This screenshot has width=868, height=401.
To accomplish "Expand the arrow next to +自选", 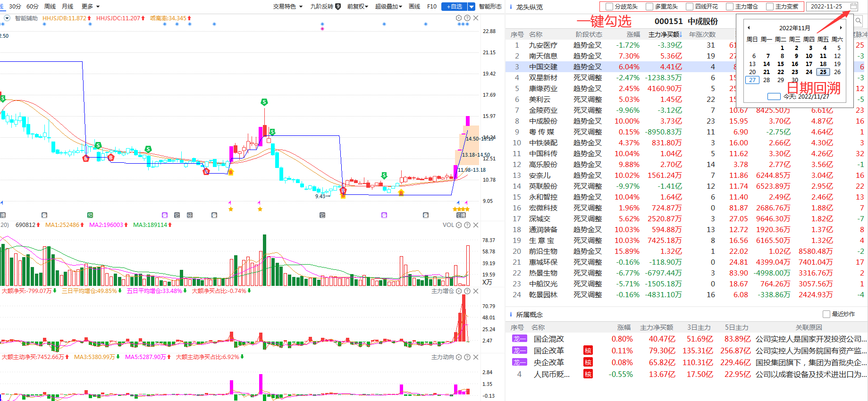I will pyautogui.click(x=472, y=7).
